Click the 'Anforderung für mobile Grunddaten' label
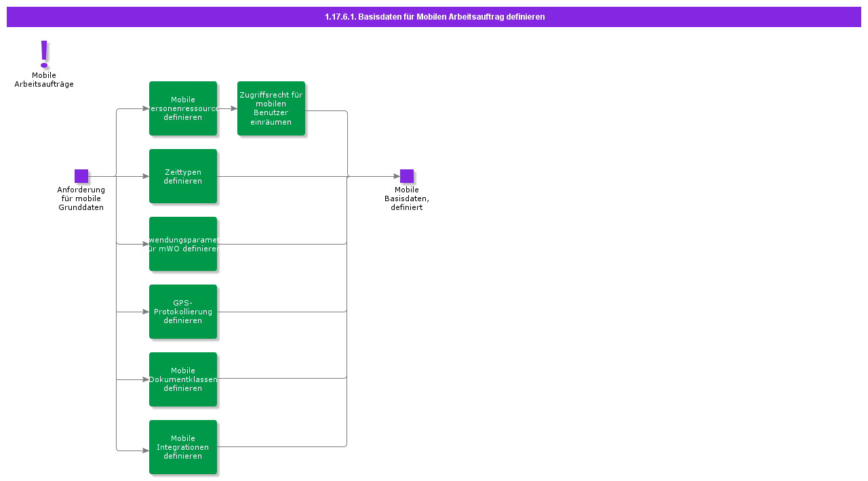Screen dimensions: 868x481 pyautogui.click(x=81, y=198)
